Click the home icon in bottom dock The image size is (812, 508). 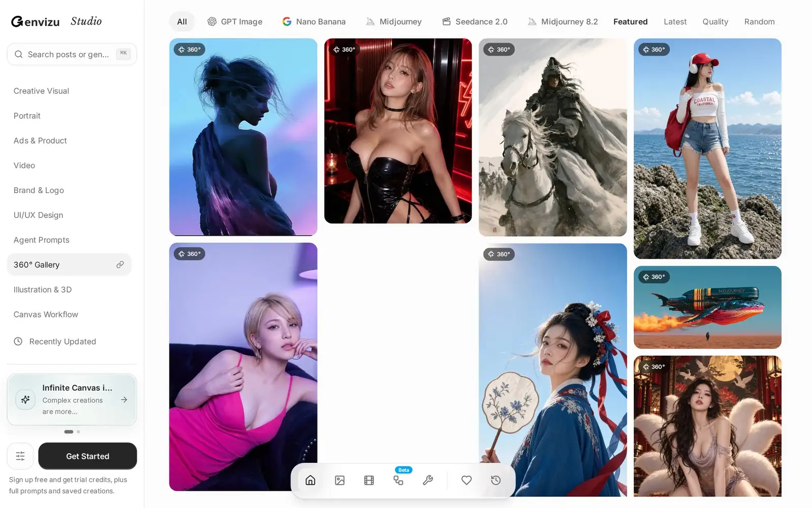pos(311,480)
